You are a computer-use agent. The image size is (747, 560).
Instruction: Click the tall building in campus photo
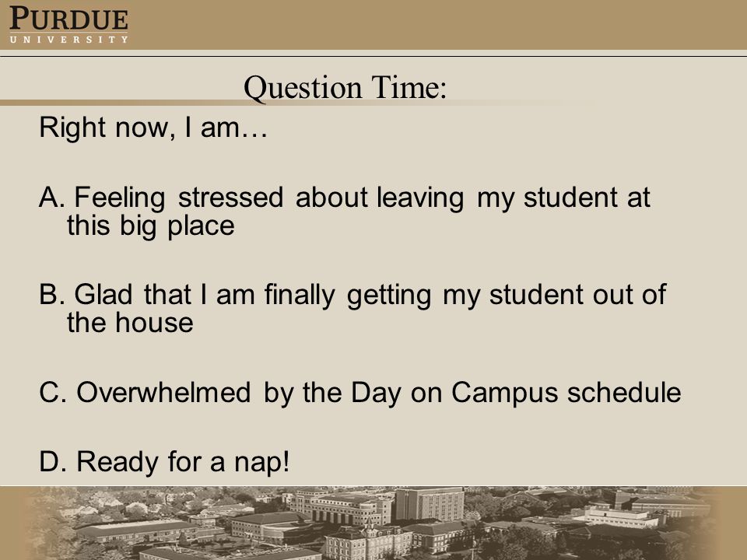pyautogui.click(x=430, y=506)
